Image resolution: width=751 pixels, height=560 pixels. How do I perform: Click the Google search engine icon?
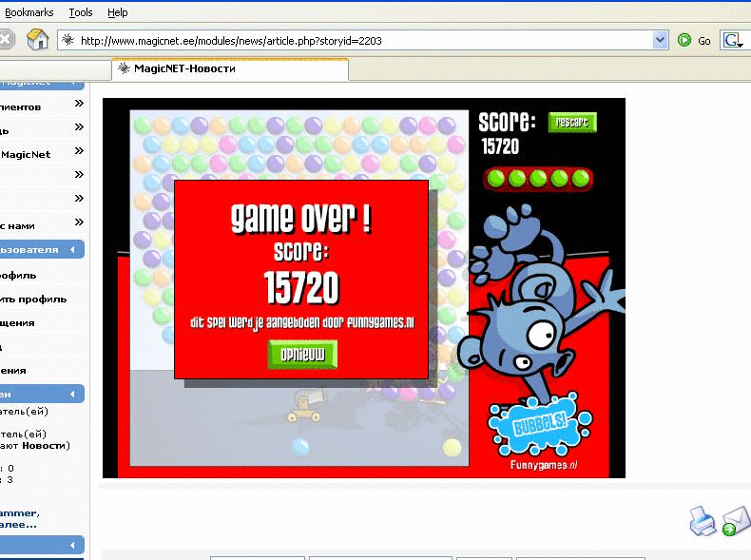pos(732,41)
